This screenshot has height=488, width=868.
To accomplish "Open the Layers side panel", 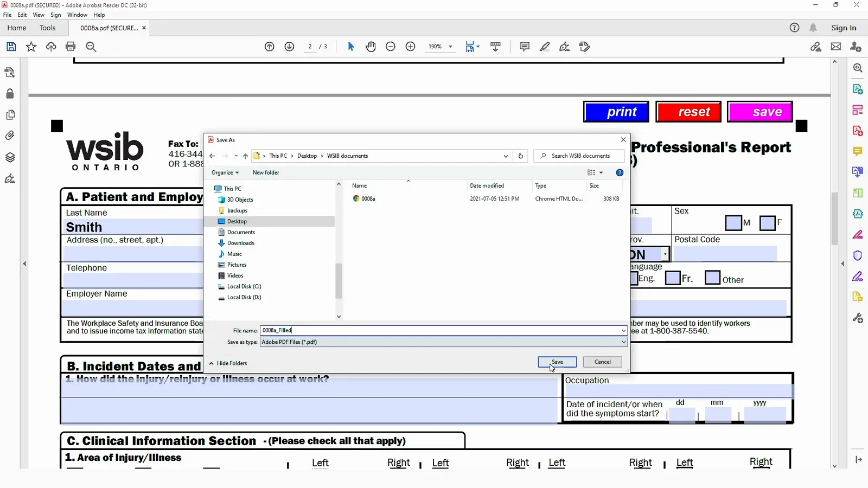I will (10, 157).
